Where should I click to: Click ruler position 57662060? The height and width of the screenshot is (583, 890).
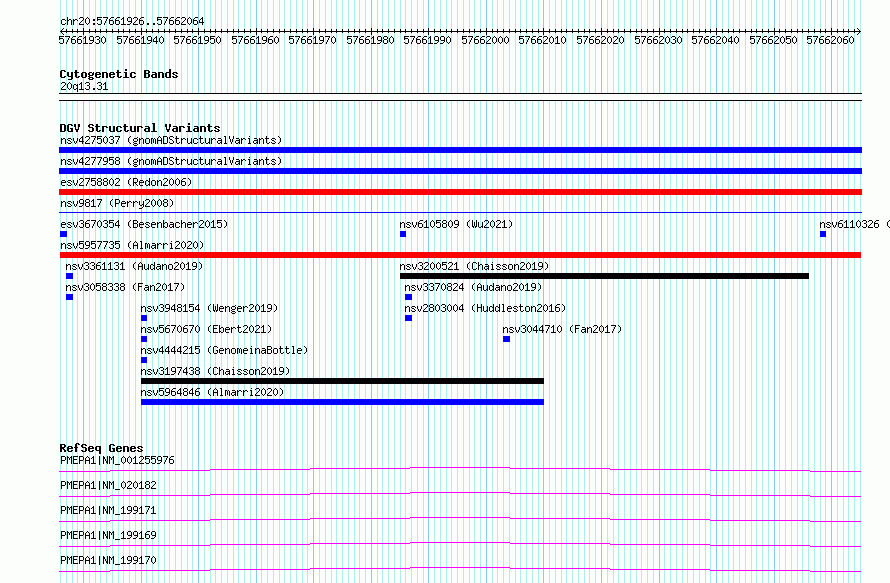pos(830,40)
